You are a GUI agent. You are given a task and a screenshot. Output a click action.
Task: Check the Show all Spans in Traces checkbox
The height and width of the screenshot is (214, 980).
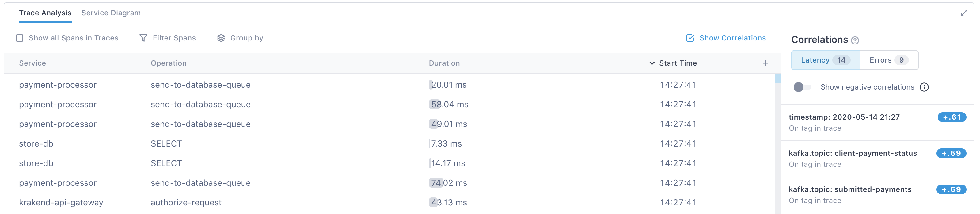coord(20,38)
